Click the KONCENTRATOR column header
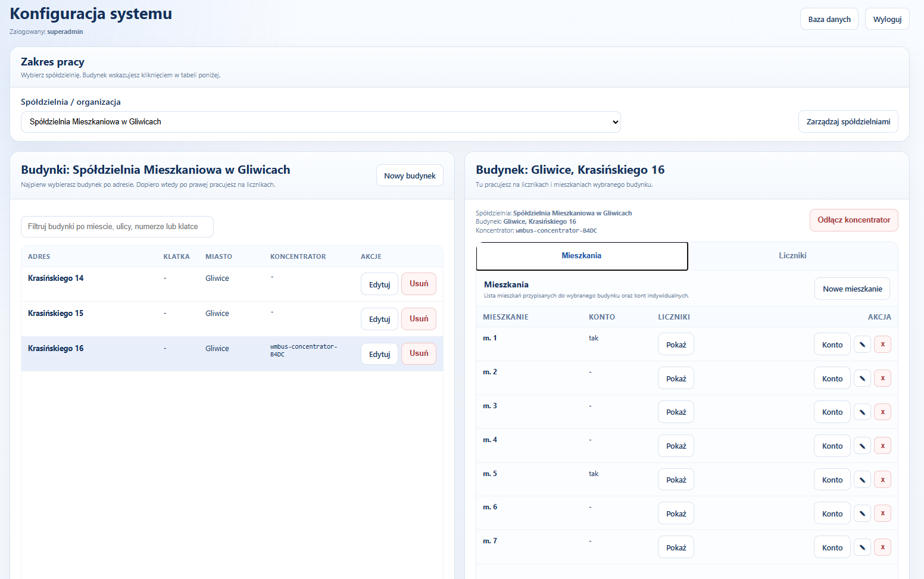 (298, 256)
